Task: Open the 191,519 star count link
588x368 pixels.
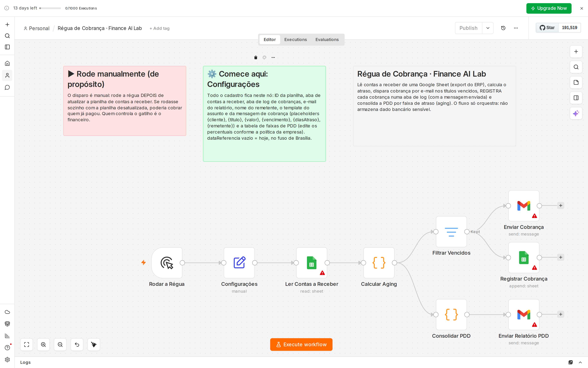Action: 569,28
